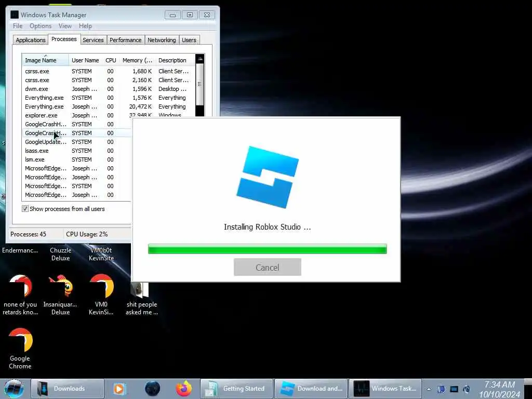This screenshot has width=532, height=399.
Task: Launch Windows Media Player from taskbar
Action: coord(119,389)
